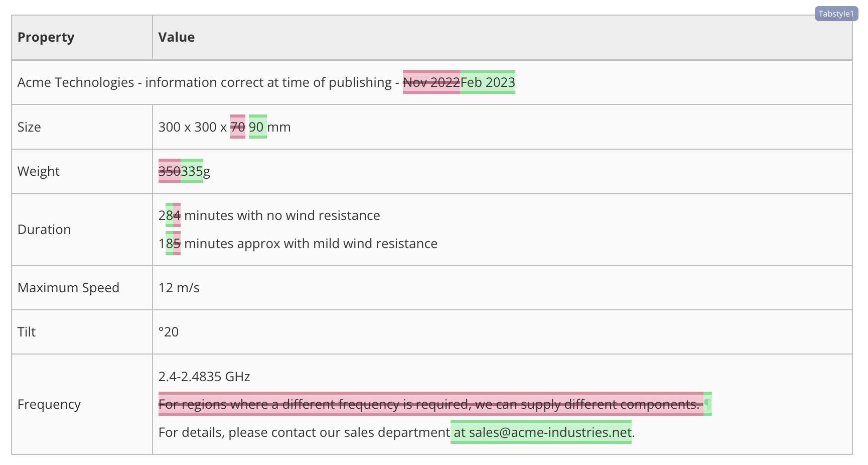The image size is (868, 465).
Task: Click the Duration row label
Action: [x=44, y=229]
